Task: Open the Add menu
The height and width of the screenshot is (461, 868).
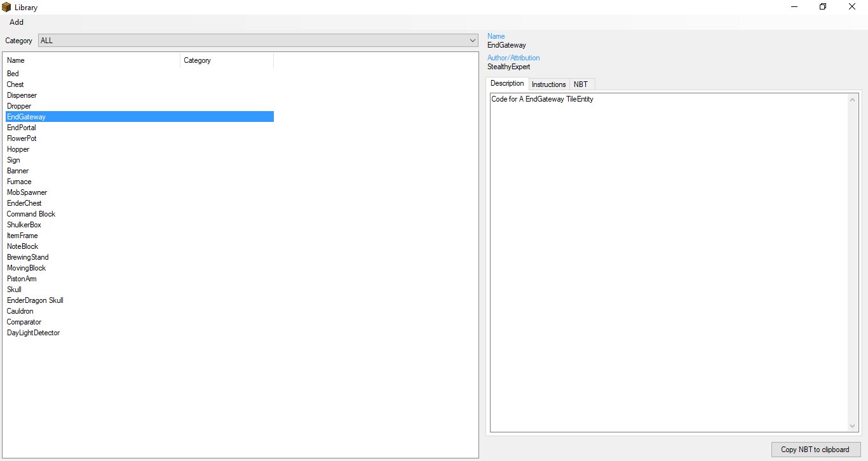Action: [17, 22]
